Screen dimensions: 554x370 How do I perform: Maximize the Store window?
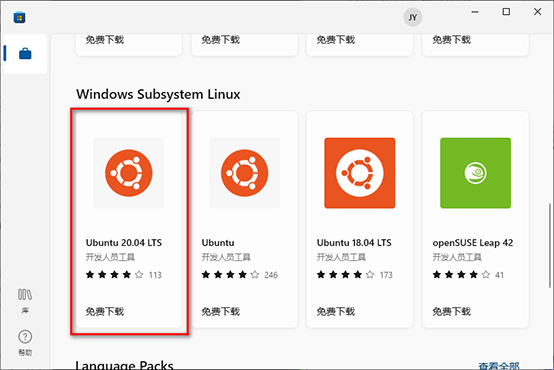506,12
